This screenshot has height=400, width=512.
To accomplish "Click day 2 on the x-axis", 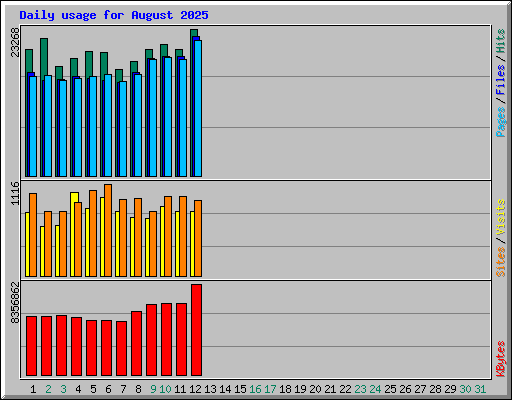I will [48, 389].
